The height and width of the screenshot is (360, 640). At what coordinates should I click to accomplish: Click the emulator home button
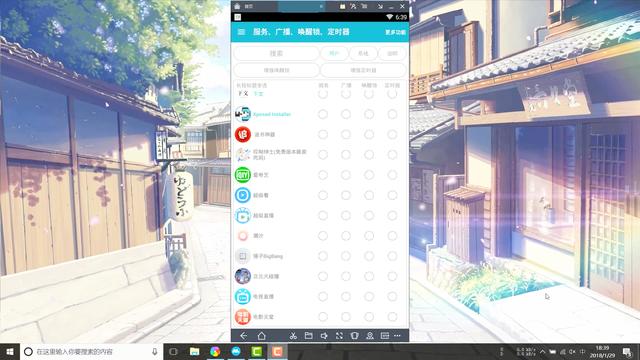pyautogui.click(x=262, y=336)
